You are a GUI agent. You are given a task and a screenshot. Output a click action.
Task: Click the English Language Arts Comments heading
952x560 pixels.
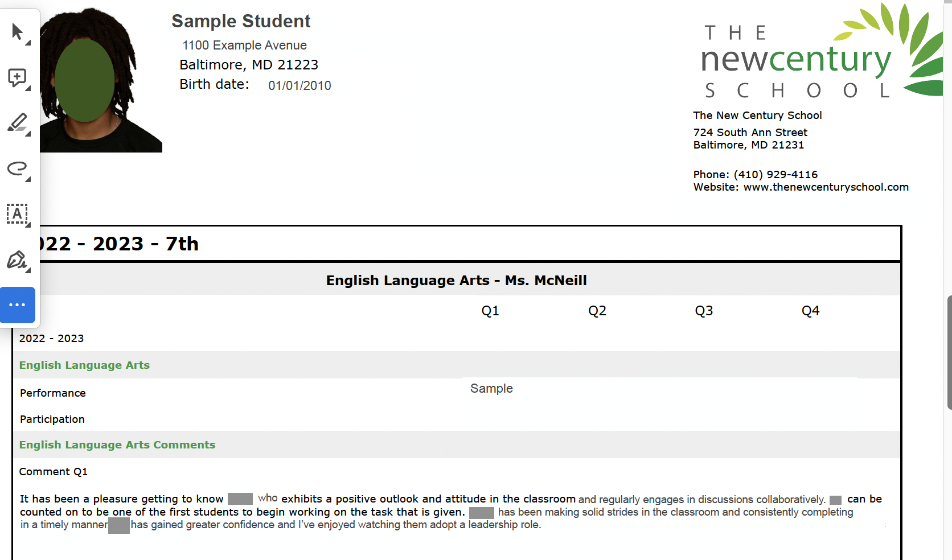(117, 445)
